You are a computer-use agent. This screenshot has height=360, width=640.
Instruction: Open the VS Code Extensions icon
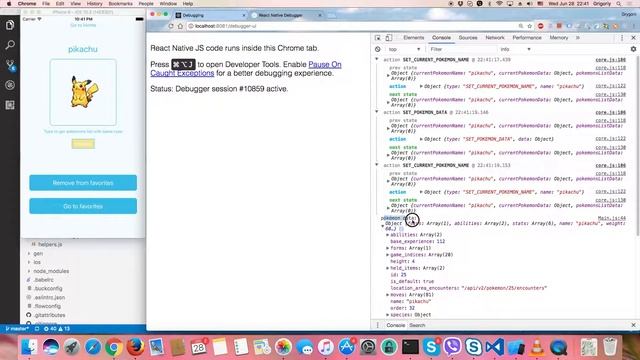click(x=10, y=105)
